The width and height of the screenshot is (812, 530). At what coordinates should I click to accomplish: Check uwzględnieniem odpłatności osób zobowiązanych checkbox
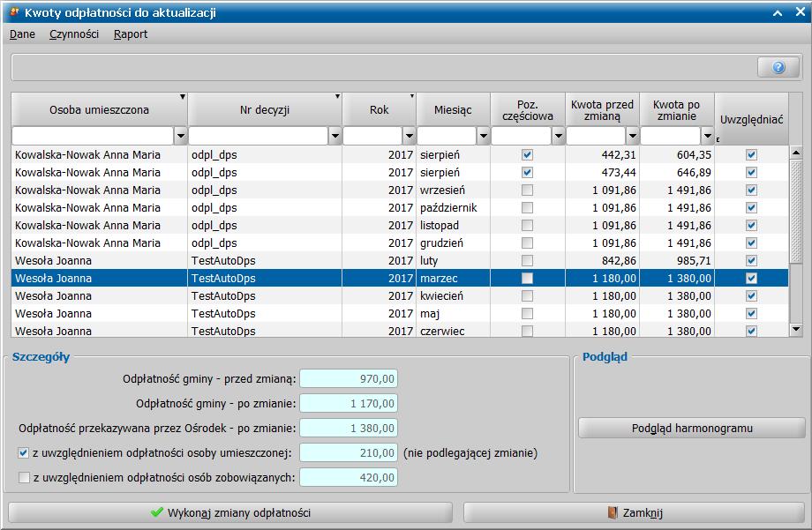pyautogui.click(x=24, y=477)
